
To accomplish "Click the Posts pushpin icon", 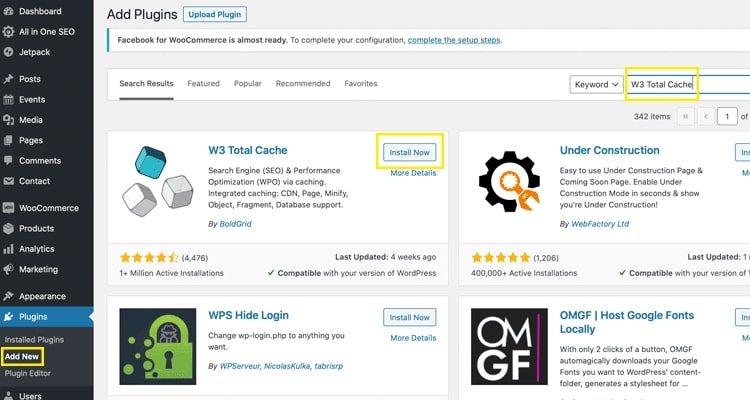I will 8,79.
